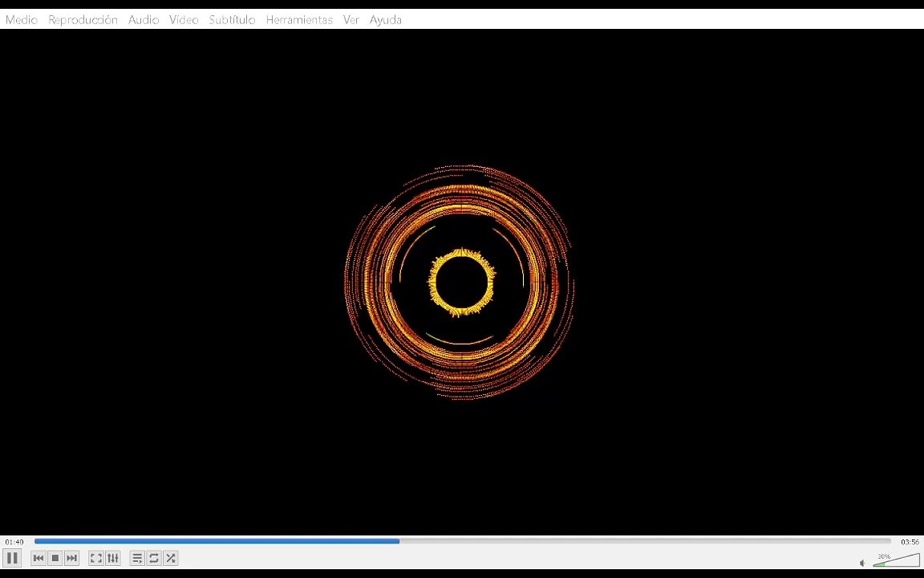Image resolution: width=924 pixels, height=578 pixels.
Task: Toggle fullscreen video mode
Action: (96, 558)
